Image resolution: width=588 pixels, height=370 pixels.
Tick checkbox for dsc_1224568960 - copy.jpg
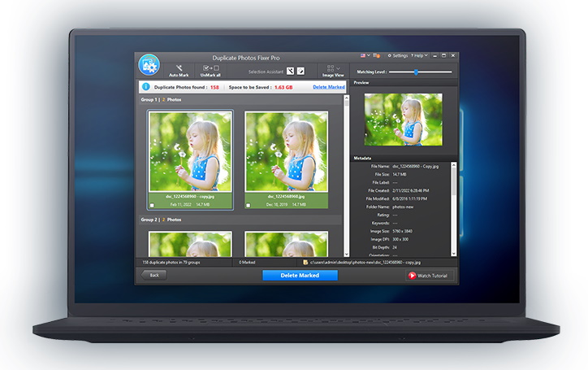click(153, 205)
